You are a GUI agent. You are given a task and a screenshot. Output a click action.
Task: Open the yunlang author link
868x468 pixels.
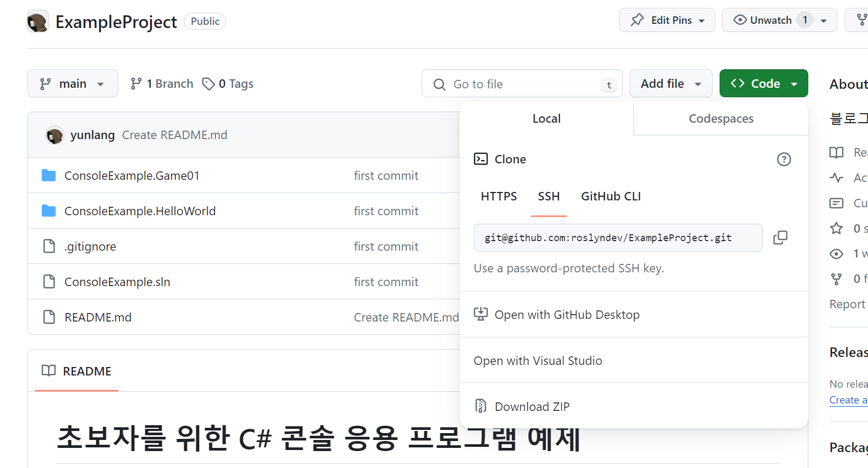pyautogui.click(x=92, y=135)
